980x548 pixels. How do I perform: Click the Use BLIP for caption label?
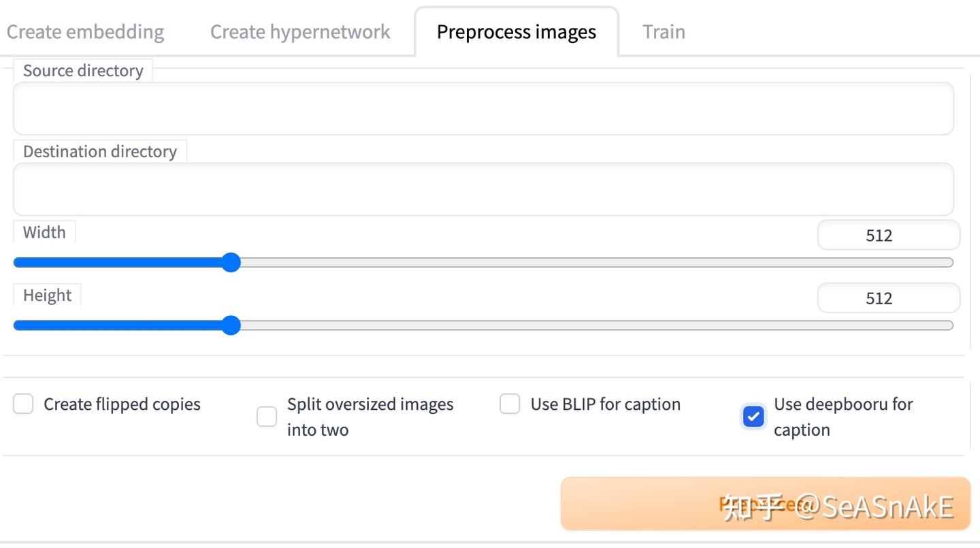pyautogui.click(x=605, y=404)
